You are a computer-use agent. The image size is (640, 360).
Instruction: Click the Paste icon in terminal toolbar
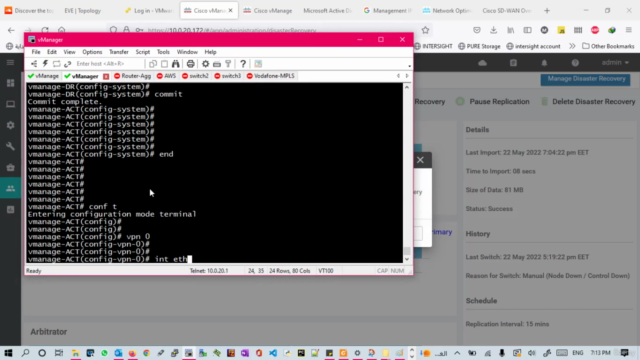pyautogui.click(x=164, y=64)
